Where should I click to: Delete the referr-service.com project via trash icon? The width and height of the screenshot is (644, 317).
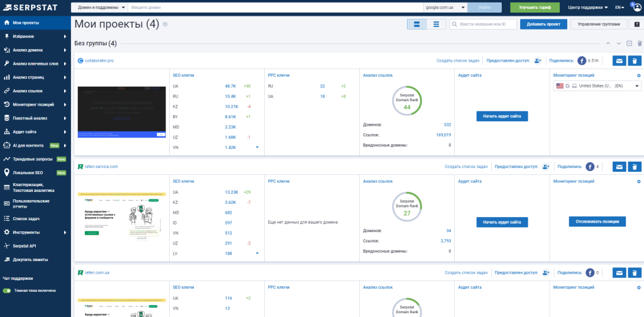[x=635, y=167]
